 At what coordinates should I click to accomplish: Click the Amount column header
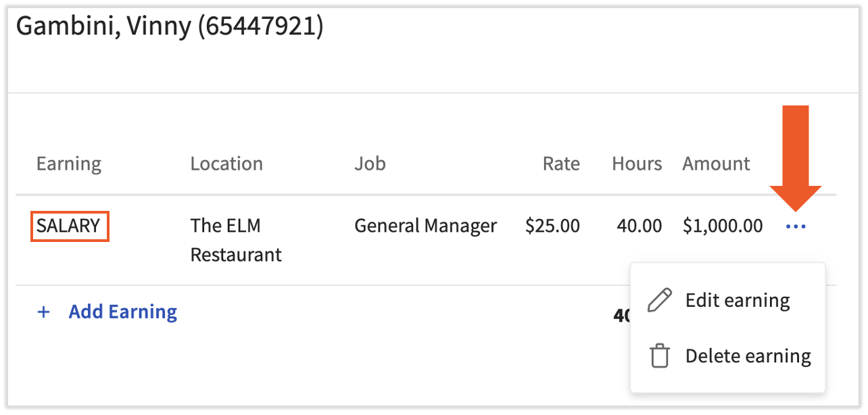pos(716,164)
